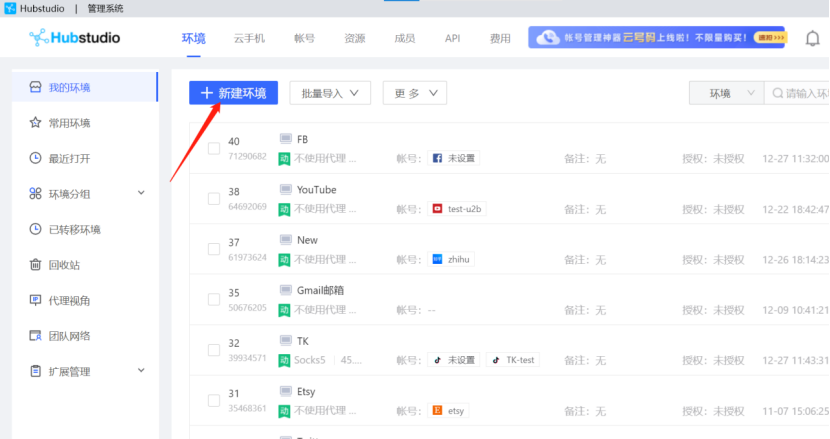
Task: Click the TikTok icon beside TK-test
Action: pyautogui.click(x=495, y=360)
